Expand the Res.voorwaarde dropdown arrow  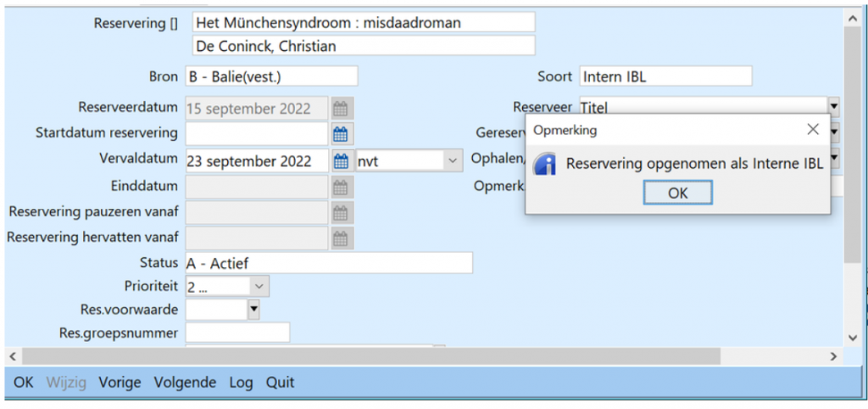(253, 310)
